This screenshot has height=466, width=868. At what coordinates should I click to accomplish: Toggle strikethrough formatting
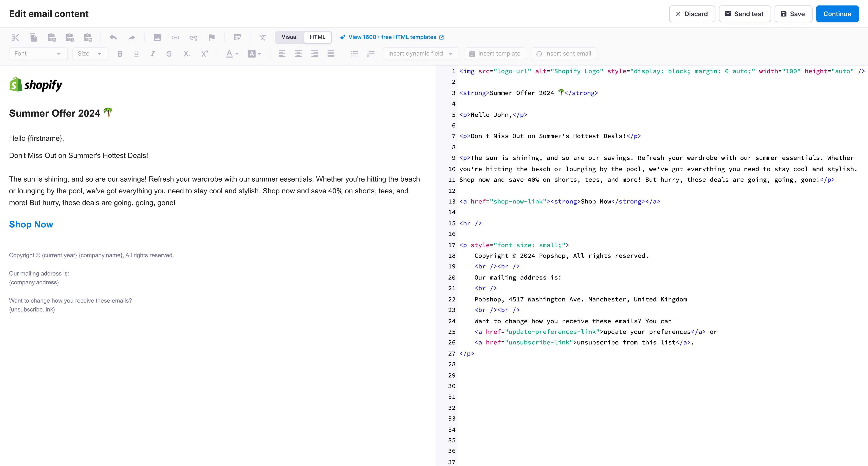pyautogui.click(x=169, y=54)
